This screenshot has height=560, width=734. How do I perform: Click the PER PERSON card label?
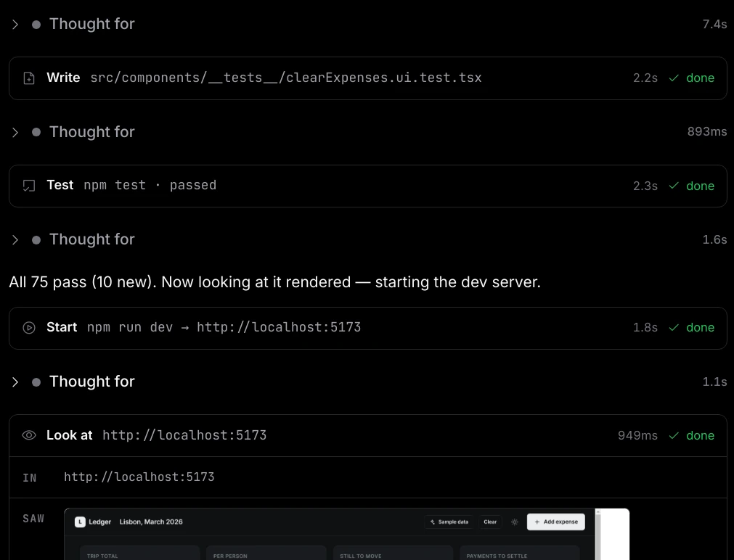tap(230, 556)
